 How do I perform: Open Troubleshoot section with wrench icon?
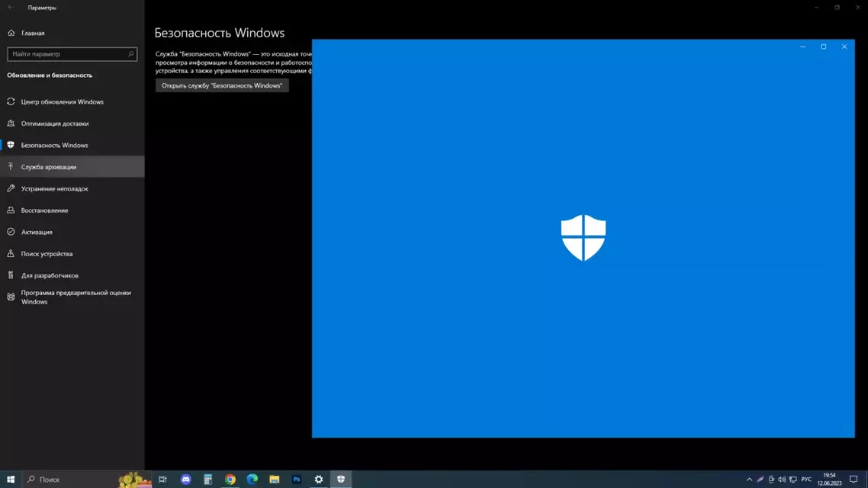click(54, 188)
